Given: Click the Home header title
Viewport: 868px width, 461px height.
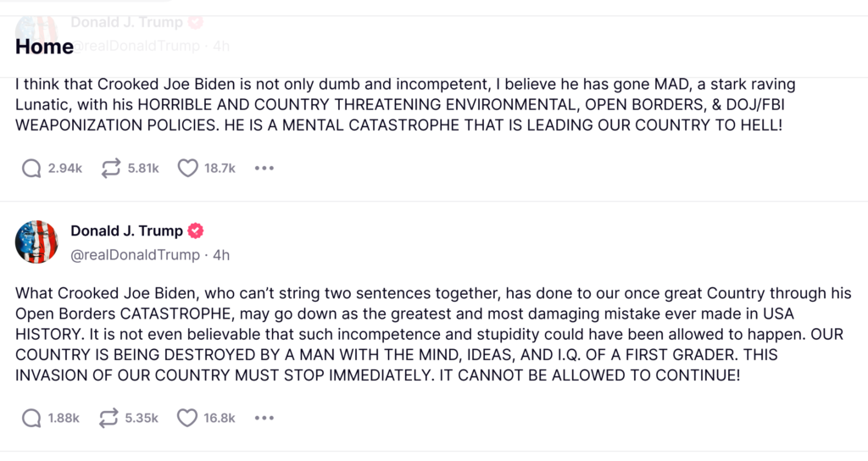Looking at the screenshot, I should click(44, 47).
